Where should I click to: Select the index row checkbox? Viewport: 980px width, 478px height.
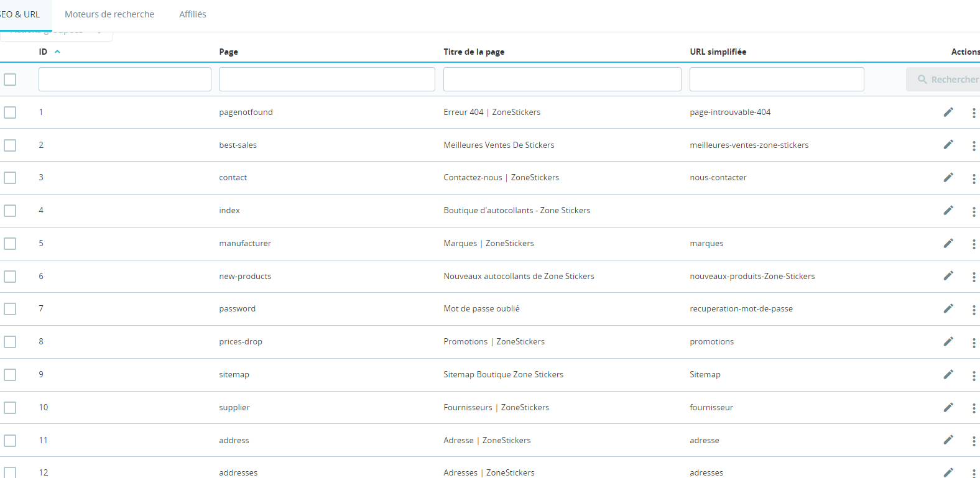pos(10,211)
